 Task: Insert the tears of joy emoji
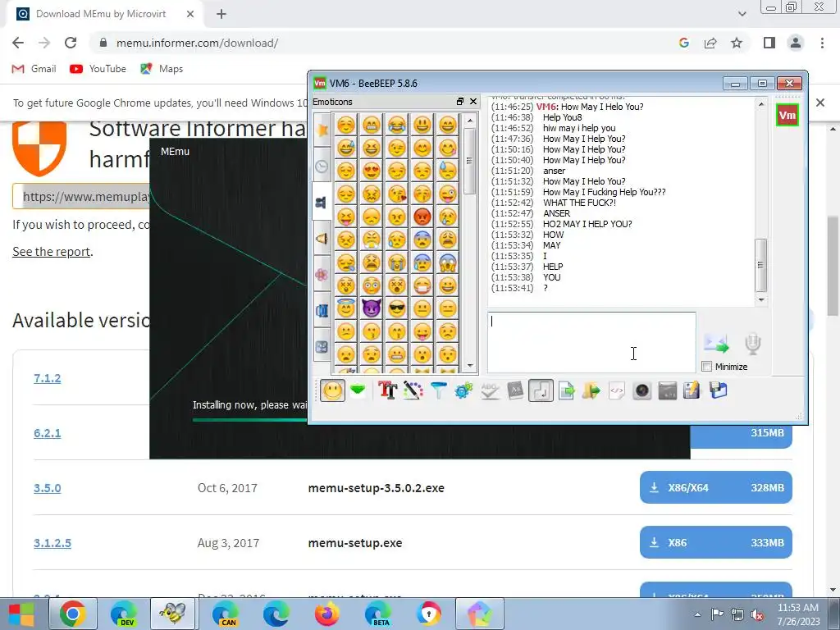[x=397, y=125]
